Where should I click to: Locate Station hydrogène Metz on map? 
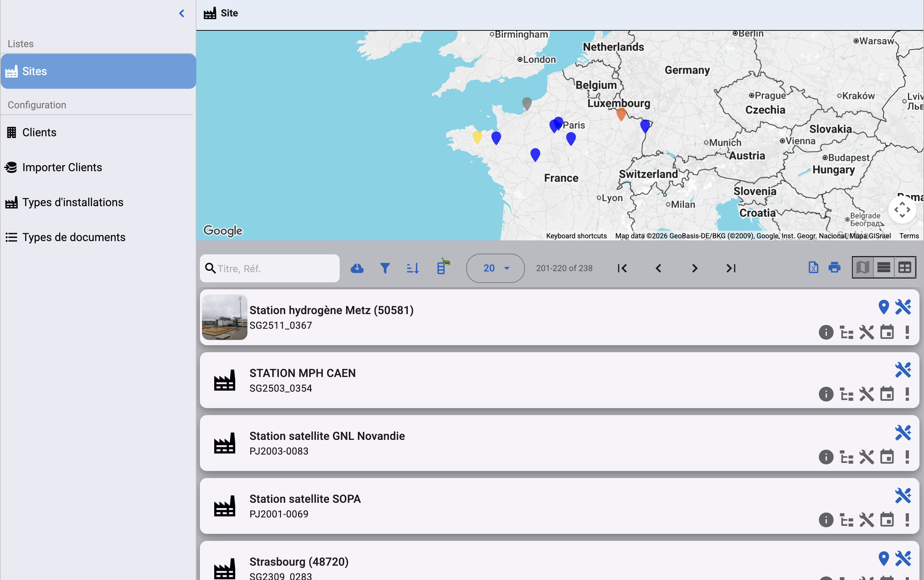(884, 307)
